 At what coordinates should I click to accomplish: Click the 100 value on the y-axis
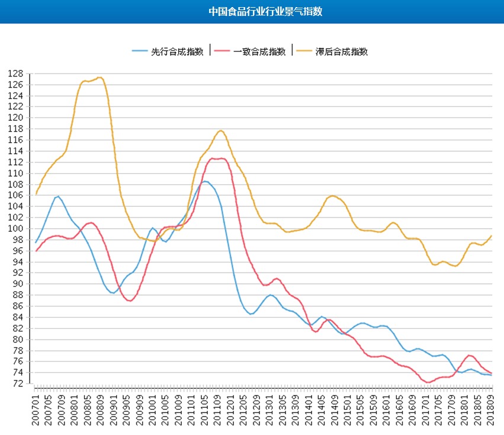pos(16,229)
